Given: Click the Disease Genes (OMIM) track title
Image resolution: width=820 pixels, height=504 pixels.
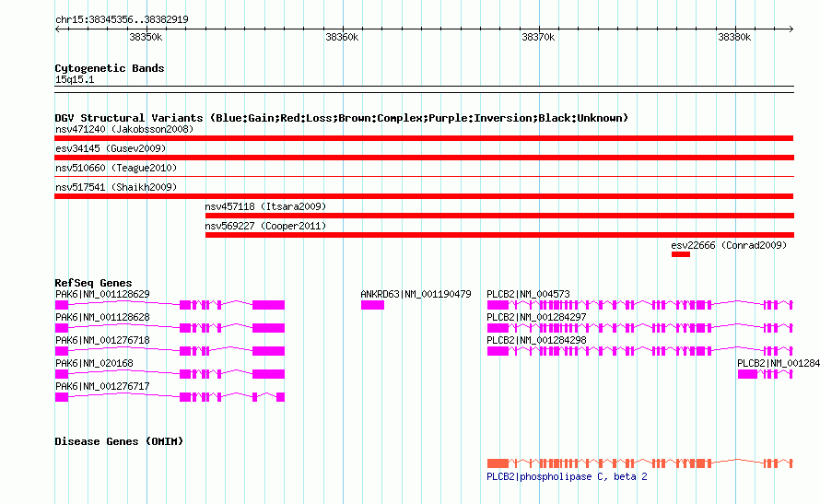Looking at the screenshot, I should (119, 441).
